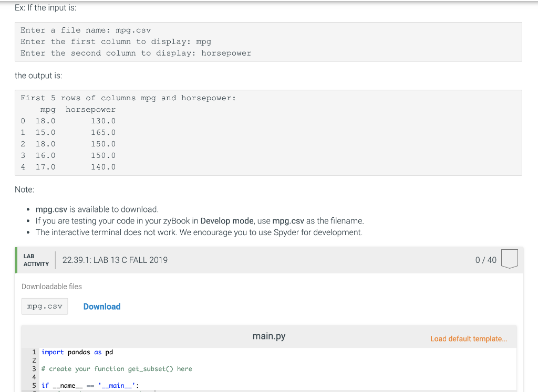Click the output row 1 with 165.0

(68, 133)
